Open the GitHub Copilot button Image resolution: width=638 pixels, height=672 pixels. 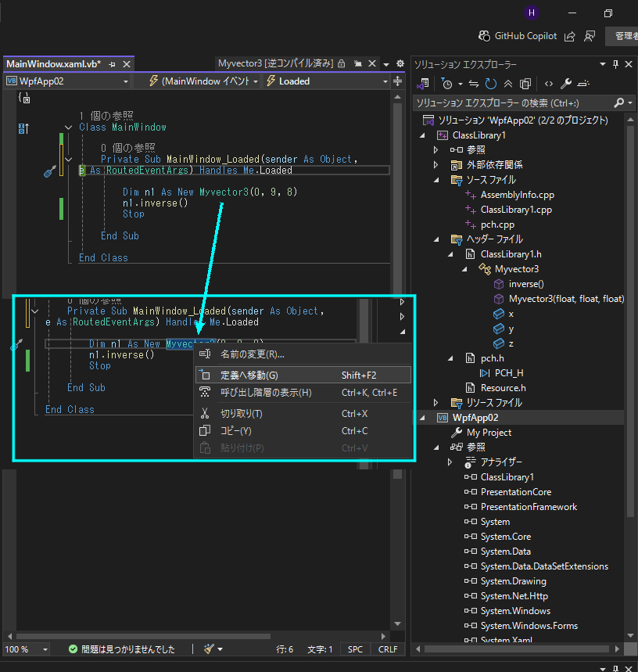tap(518, 36)
